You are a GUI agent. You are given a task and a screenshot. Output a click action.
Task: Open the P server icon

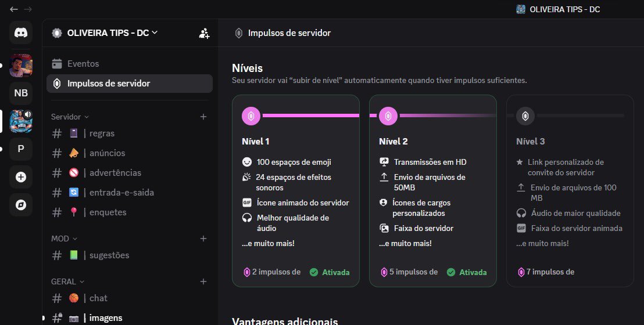point(21,149)
